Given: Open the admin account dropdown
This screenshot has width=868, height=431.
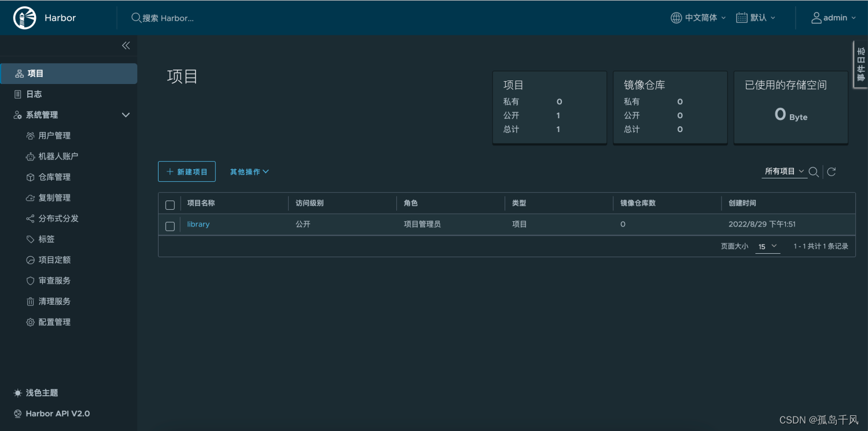Looking at the screenshot, I should point(833,18).
